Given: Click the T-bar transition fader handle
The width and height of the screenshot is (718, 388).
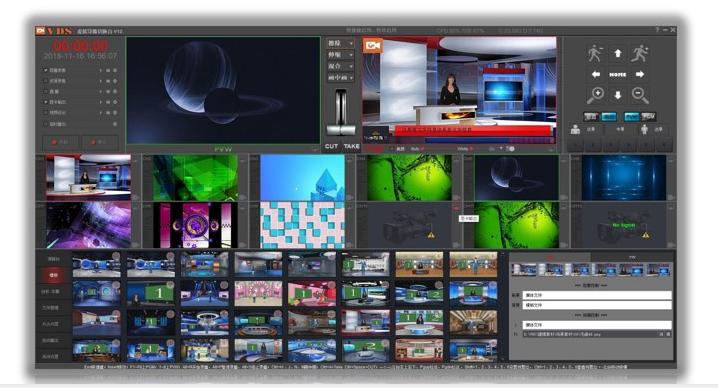Looking at the screenshot, I should click(341, 131).
